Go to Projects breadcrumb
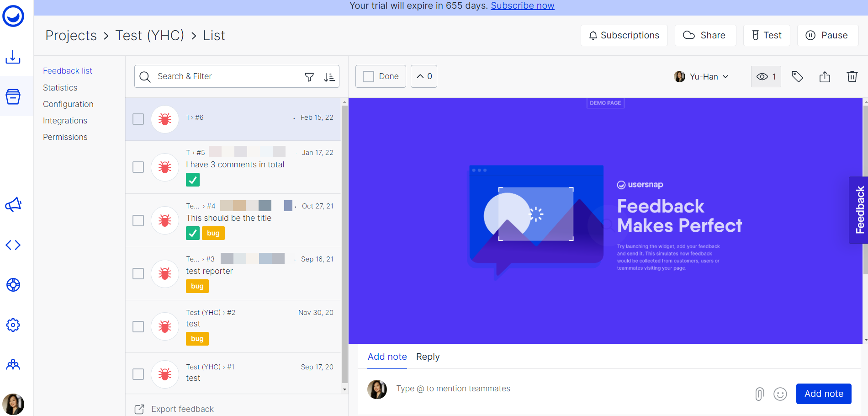 [71, 36]
